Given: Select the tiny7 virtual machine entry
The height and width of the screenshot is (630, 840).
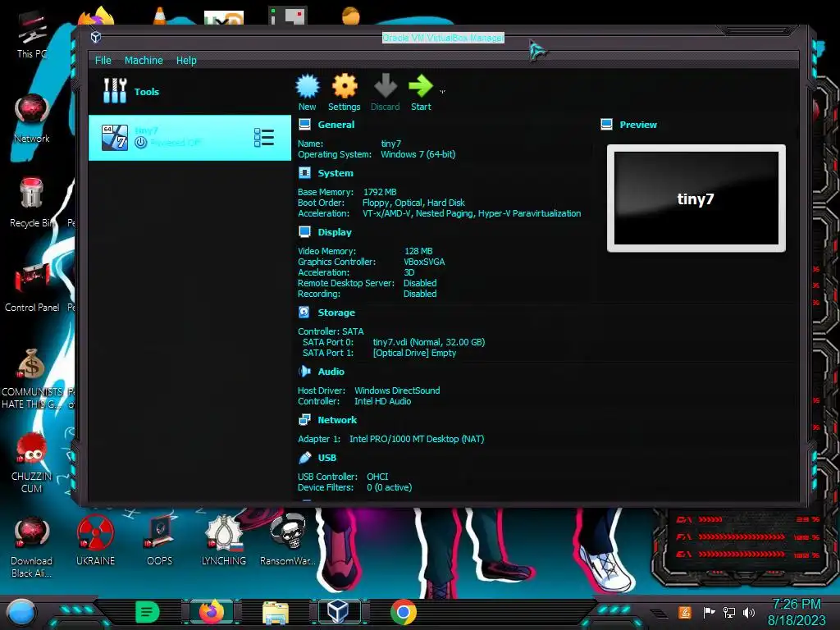Looking at the screenshot, I should coord(189,138).
